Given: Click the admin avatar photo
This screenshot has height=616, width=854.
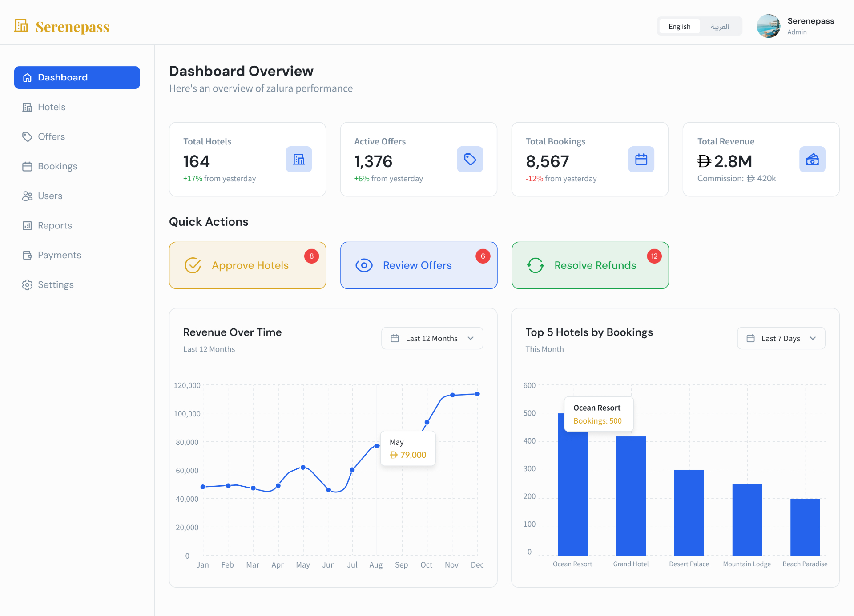Looking at the screenshot, I should click(769, 26).
